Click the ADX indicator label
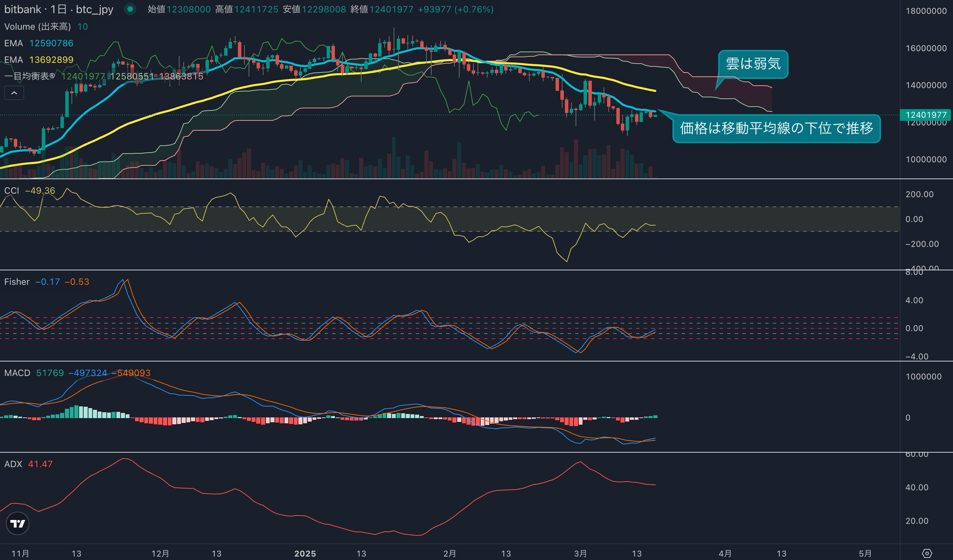 (x=13, y=464)
